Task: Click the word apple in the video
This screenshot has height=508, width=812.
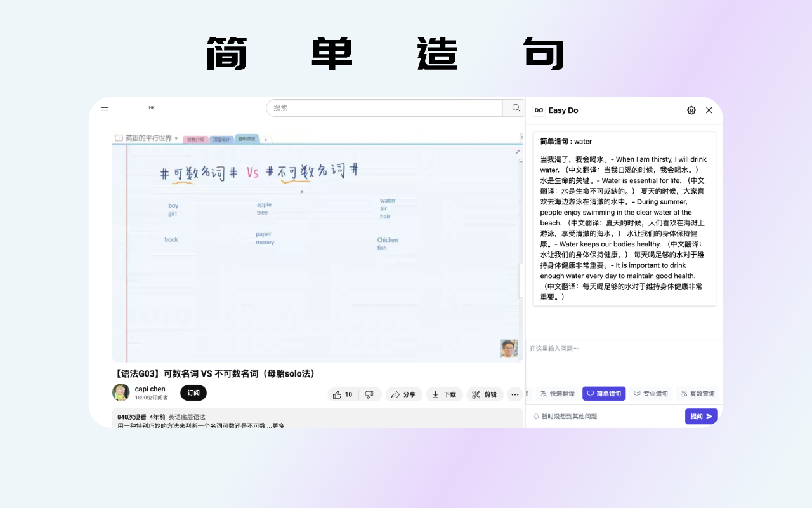Action: tap(264, 204)
